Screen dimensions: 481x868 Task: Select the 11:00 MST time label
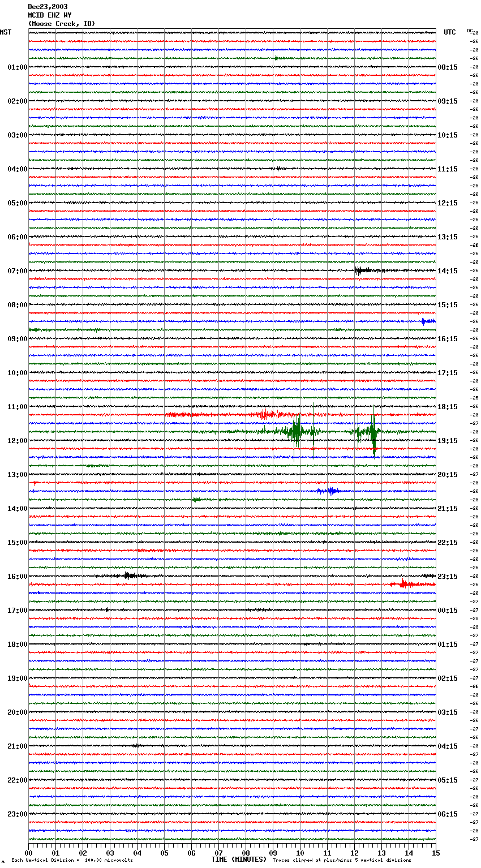[x=18, y=407]
